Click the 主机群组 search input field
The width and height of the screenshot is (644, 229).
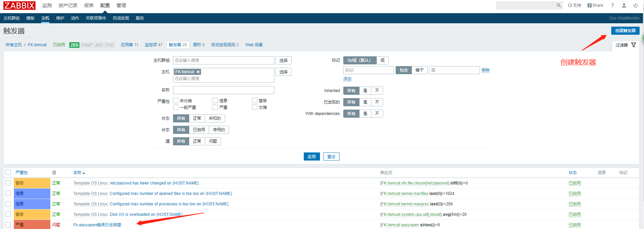(x=224, y=60)
